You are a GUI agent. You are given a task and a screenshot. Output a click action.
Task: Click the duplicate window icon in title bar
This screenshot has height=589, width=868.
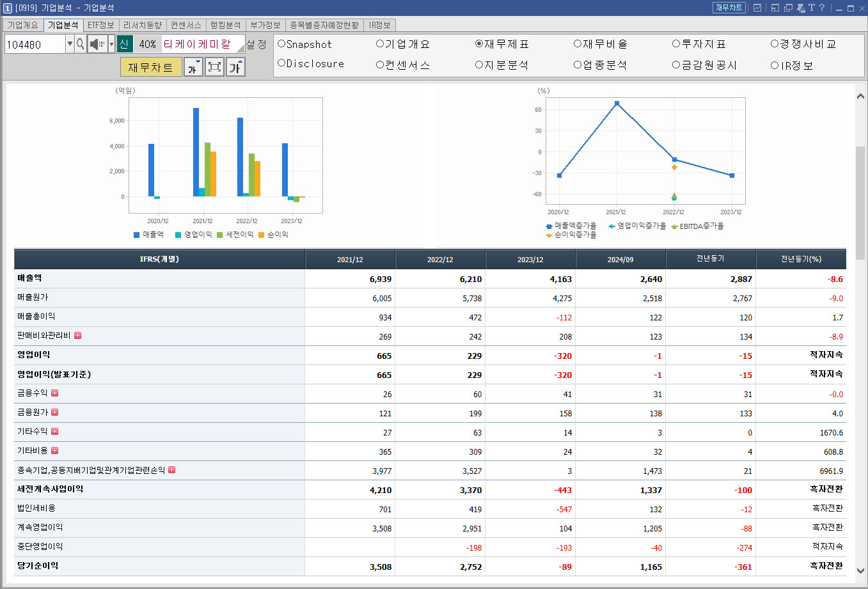[788, 8]
